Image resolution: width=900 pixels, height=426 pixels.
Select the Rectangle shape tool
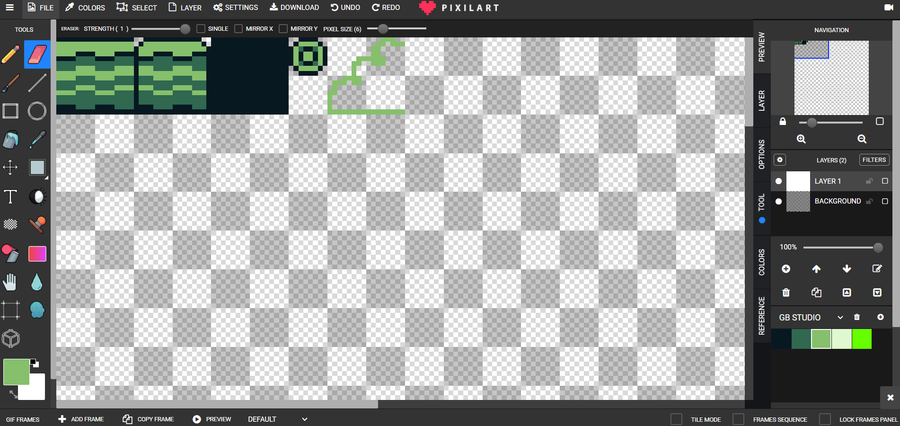(x=10, y=111)
